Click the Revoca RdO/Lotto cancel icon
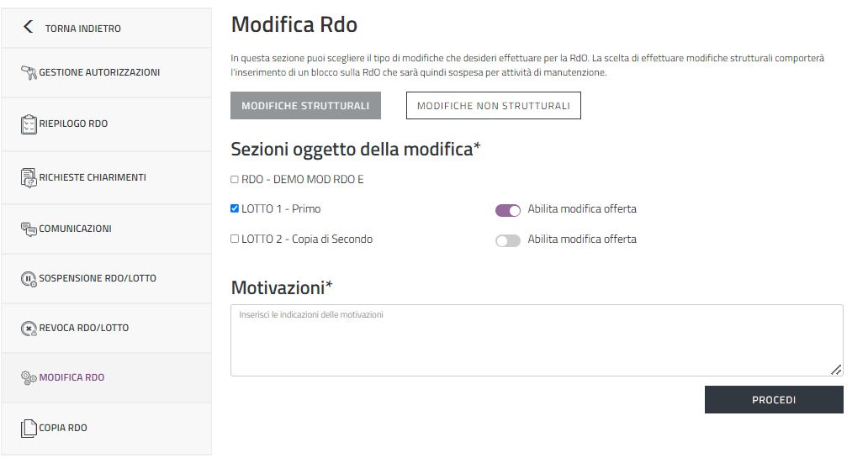 (29, 329)
